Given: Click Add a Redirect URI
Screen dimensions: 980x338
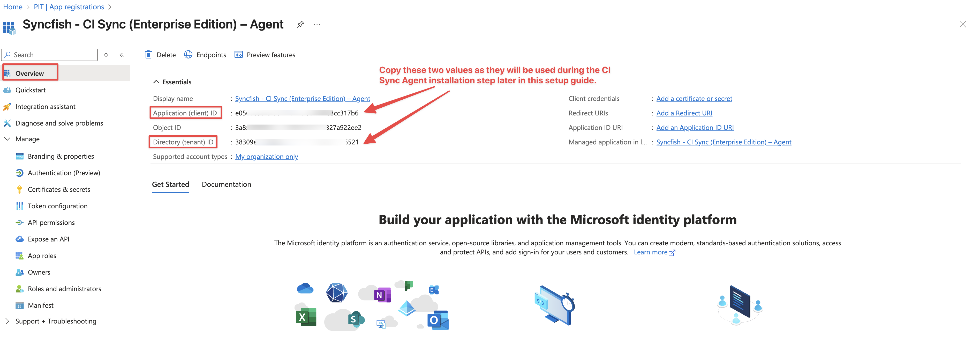Looking at the screenshot, I should (x=684, y=113).
